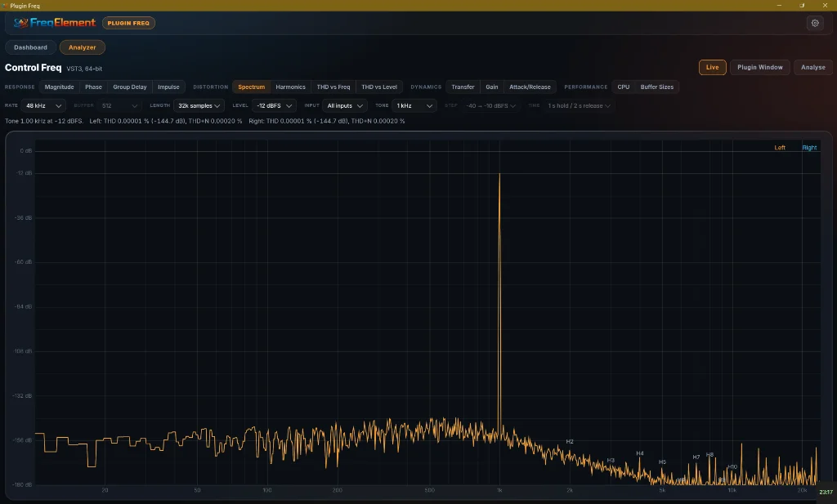Open the 1 kHz tone dropdown
Image resolution: width=837 pixels, height=504 pixels.
pos(414,105)
